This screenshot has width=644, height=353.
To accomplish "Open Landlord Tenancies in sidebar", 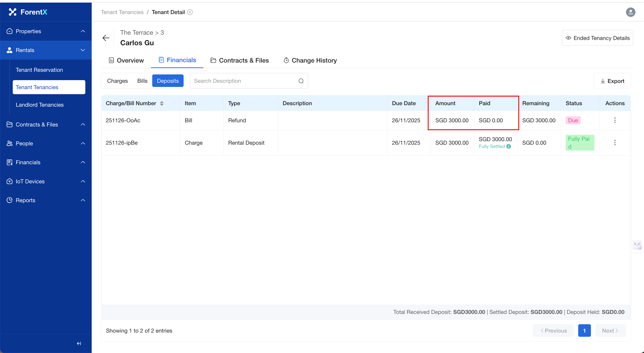I will [39, 105].
